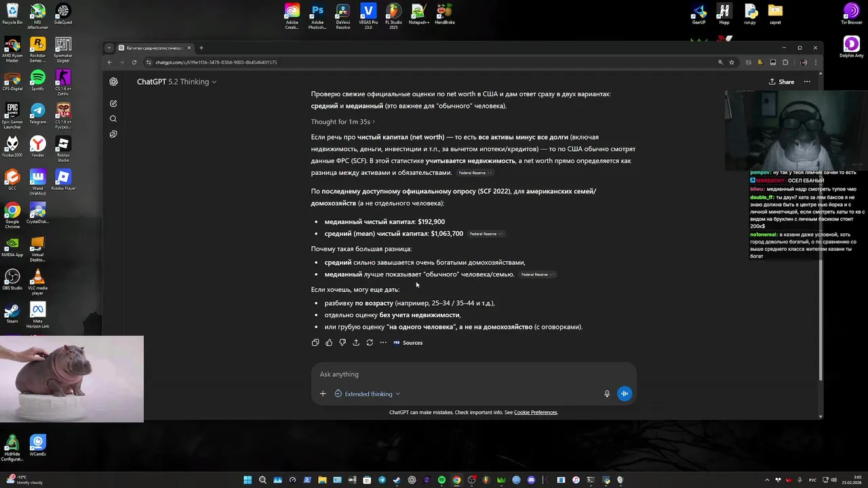This screenshot has height=488, width=868.
Task: Open VLC media player desktop shortcut
Action: 38,281
